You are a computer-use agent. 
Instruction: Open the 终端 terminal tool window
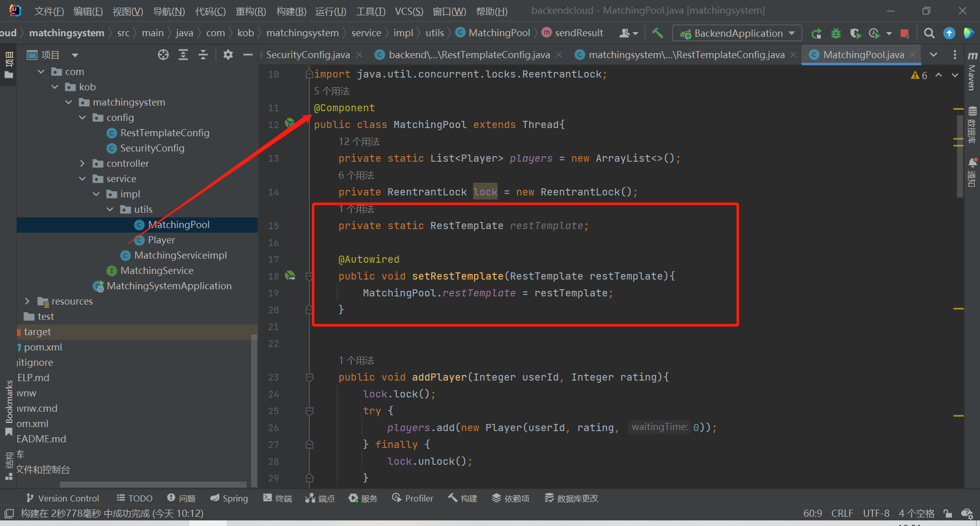(278, 498)
